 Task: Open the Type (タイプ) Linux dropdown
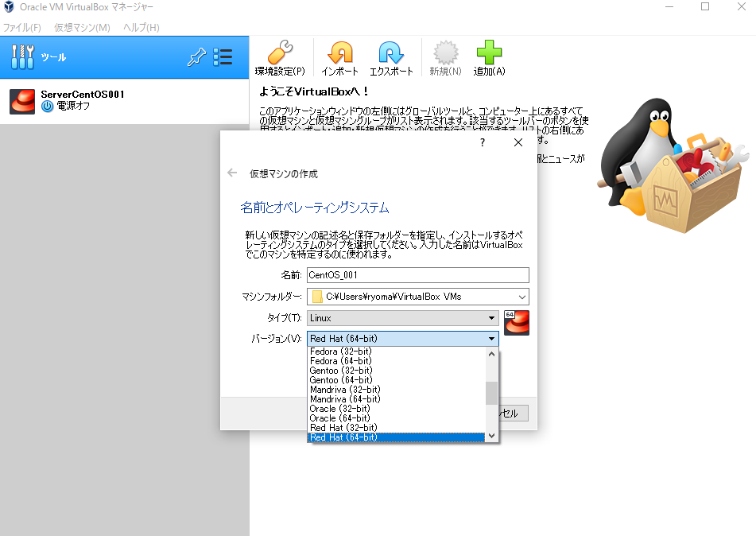coord(402,318)
